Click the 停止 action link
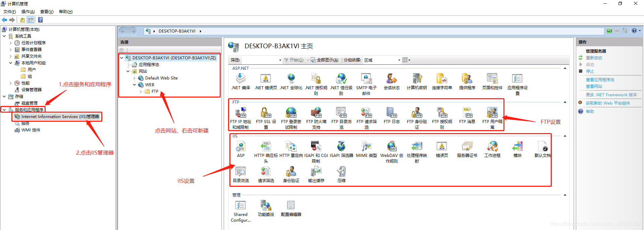 click(590, 71)
